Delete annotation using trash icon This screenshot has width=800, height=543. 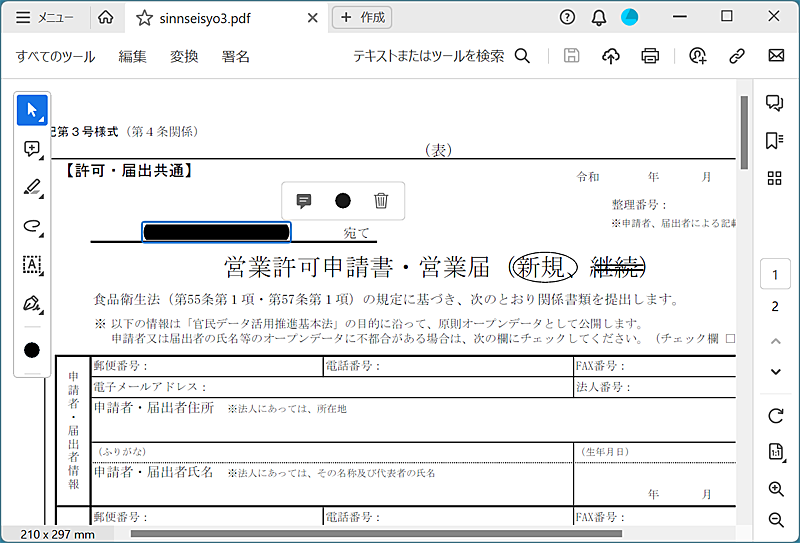click(x=381, y=201)
